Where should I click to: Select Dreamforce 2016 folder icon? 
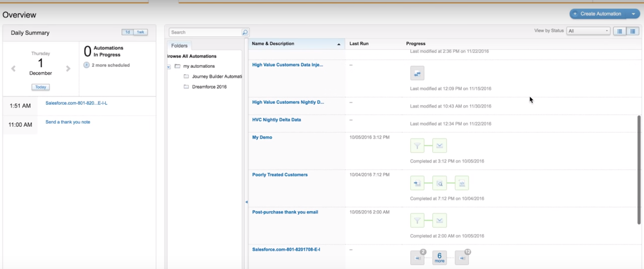click(x=186, y=87)
